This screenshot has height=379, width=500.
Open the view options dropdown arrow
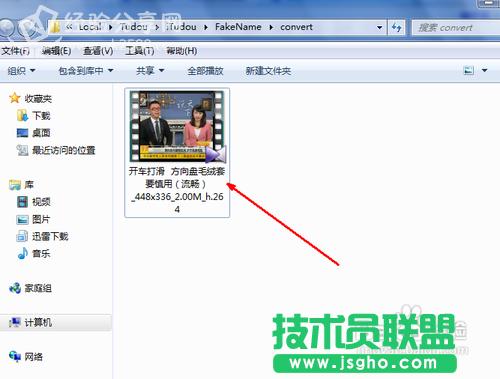[x=485, y=70]
